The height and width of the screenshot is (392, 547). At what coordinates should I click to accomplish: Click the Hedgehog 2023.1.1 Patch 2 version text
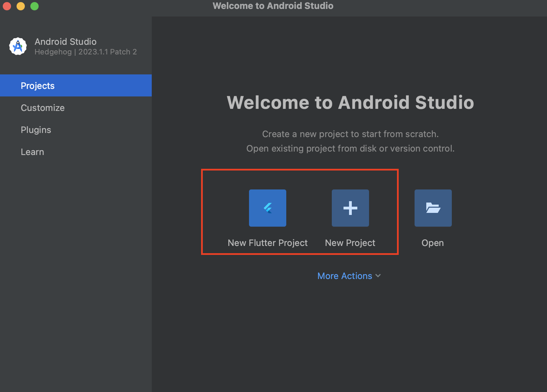[86, 52]
